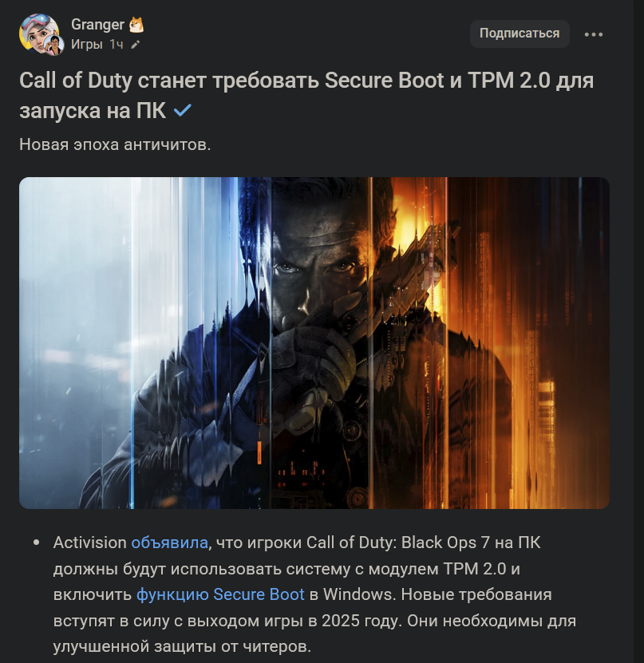644x663 pixels.
Task: Click the bullet point before Activision
Action: pyautogui.click(x=37, y=543)
